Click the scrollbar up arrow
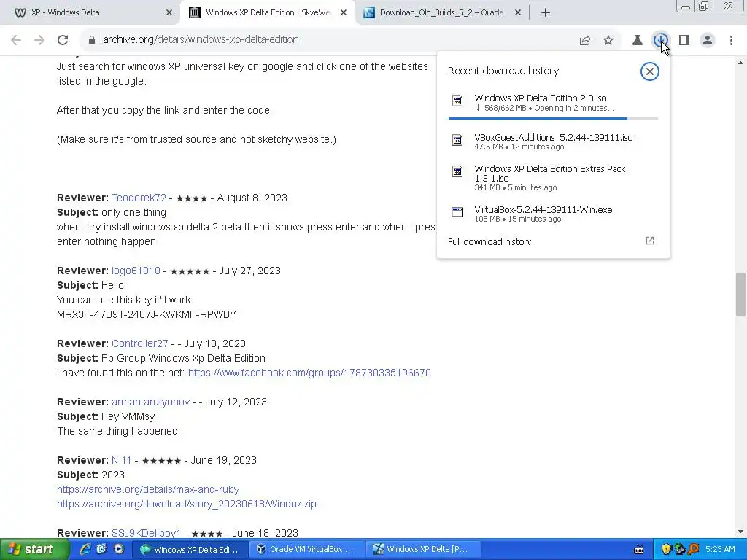 (x=741, y=63)
